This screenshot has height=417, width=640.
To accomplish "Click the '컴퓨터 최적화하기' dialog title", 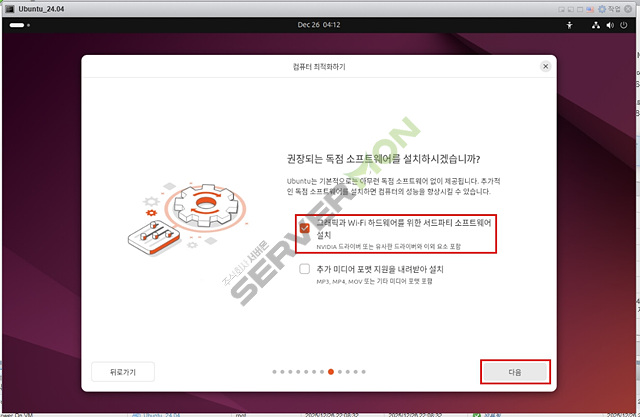I will pyautogui.click(x=319, y=67).
